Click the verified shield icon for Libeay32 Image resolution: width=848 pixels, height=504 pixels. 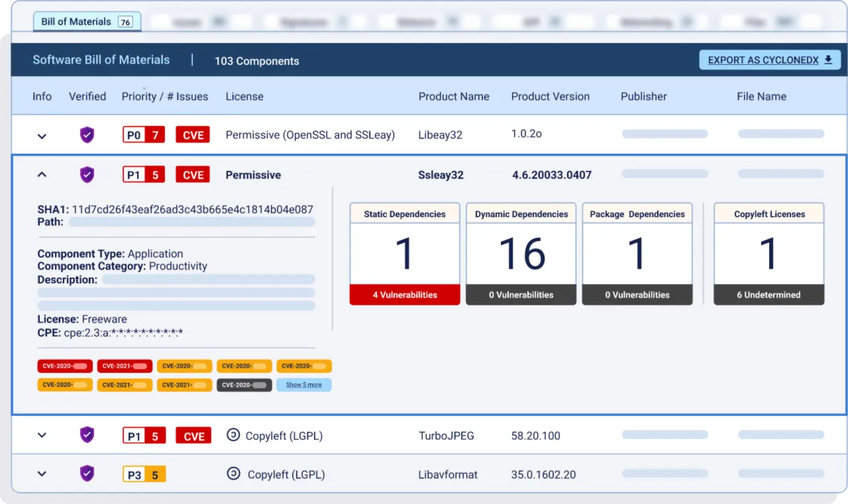87,135
